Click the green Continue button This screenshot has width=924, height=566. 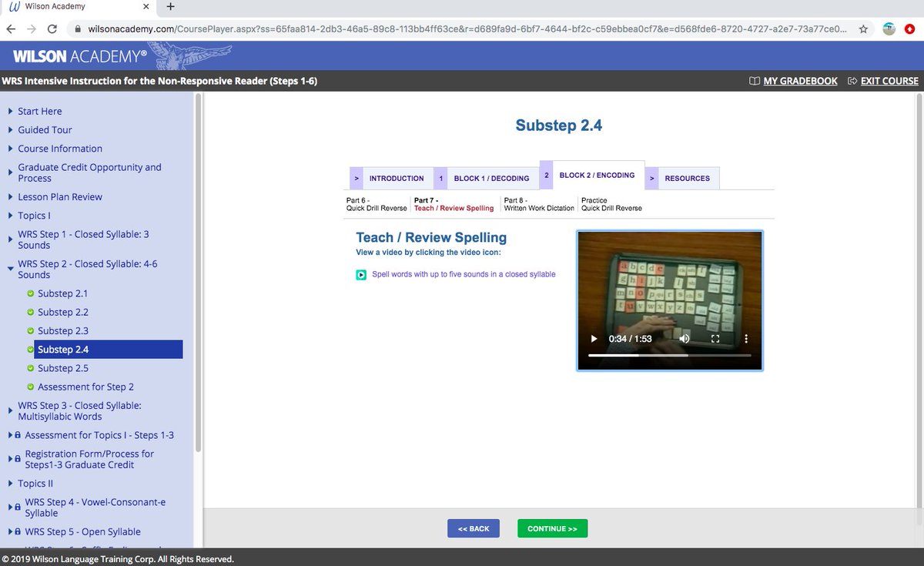coord(552,528)
